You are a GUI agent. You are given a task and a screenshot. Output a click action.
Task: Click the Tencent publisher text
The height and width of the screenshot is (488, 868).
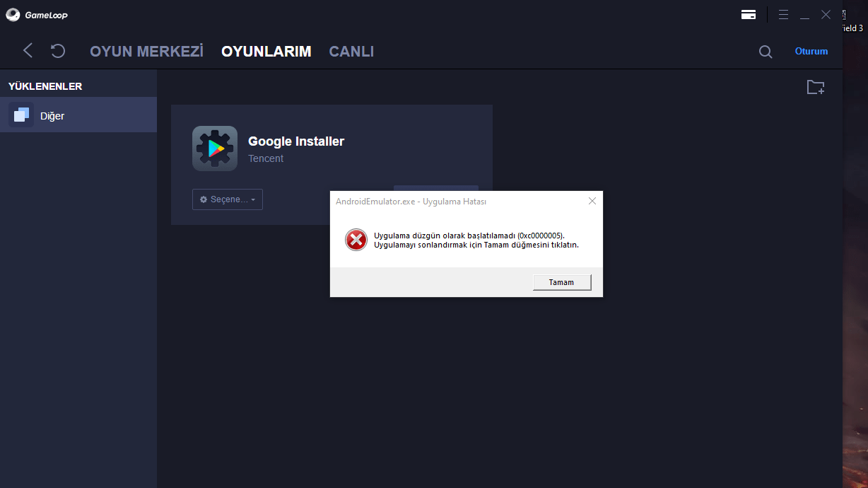click(266, 158)
